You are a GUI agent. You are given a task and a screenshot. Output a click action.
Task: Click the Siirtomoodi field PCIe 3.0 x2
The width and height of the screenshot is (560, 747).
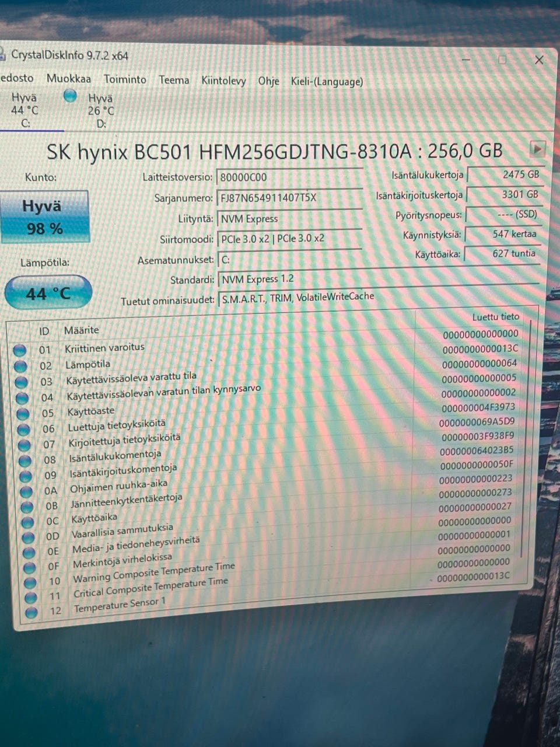(x=289, y=239)
